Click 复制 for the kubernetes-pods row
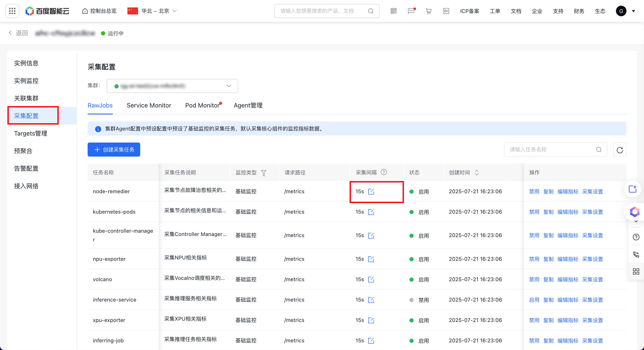644x350 pixels. (x=548, y=212)
